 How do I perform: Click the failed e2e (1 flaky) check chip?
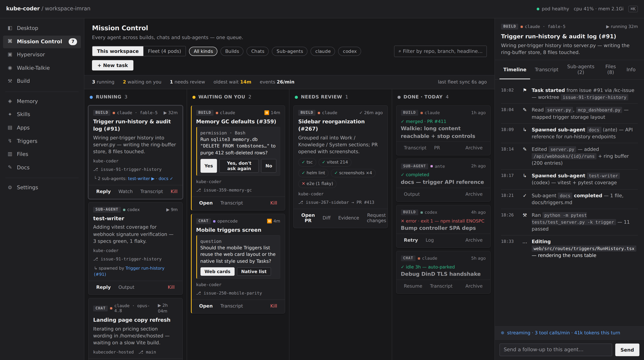coord(317,184)
